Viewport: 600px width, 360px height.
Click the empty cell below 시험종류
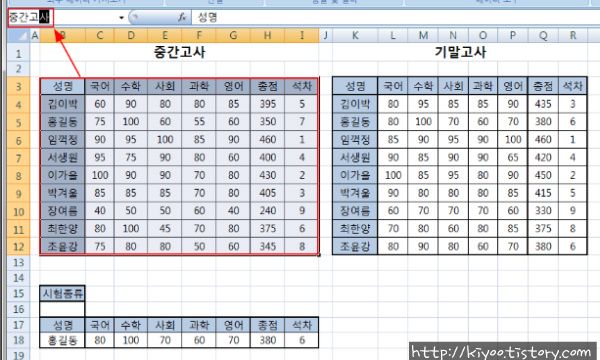63,309
